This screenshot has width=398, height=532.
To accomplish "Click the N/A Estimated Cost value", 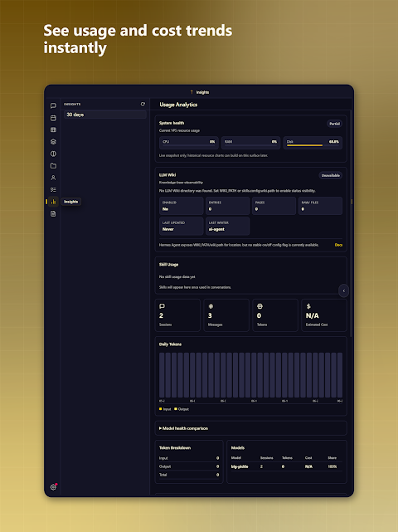I will point(313,316).
